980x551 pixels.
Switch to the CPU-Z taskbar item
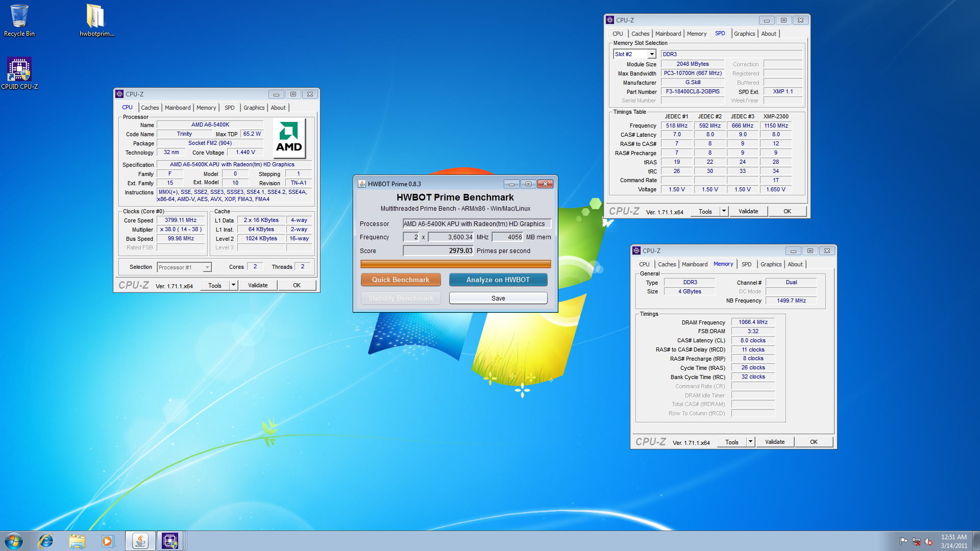pyautogui.click(x=170, y=541)
